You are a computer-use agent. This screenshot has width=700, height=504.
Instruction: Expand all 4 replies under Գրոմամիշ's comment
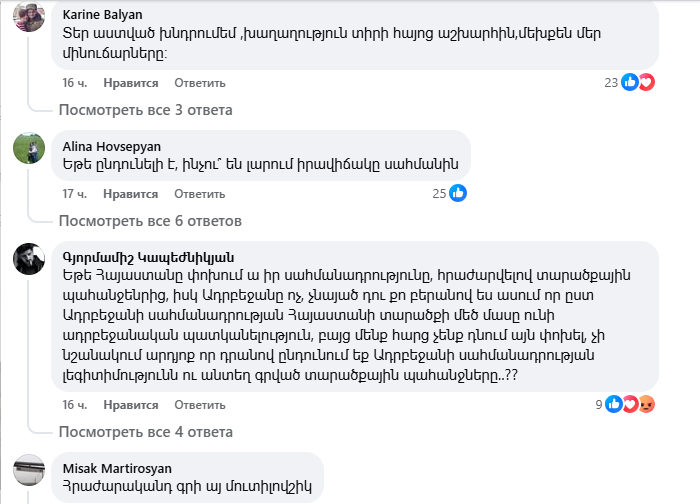pos(146,432)
